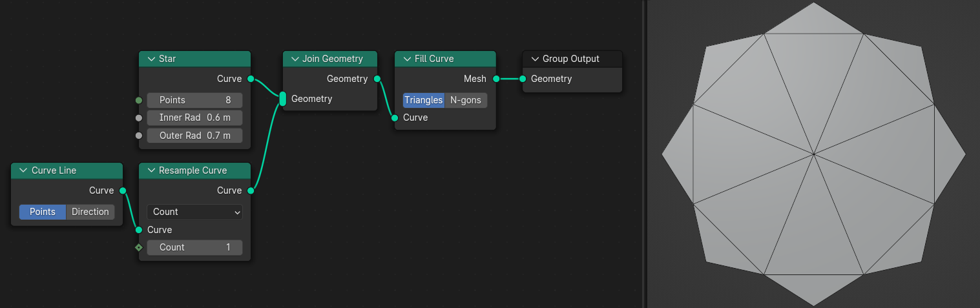
Task: Click the Resample Curve Curve input socket
Action: (x=138, y=230)
